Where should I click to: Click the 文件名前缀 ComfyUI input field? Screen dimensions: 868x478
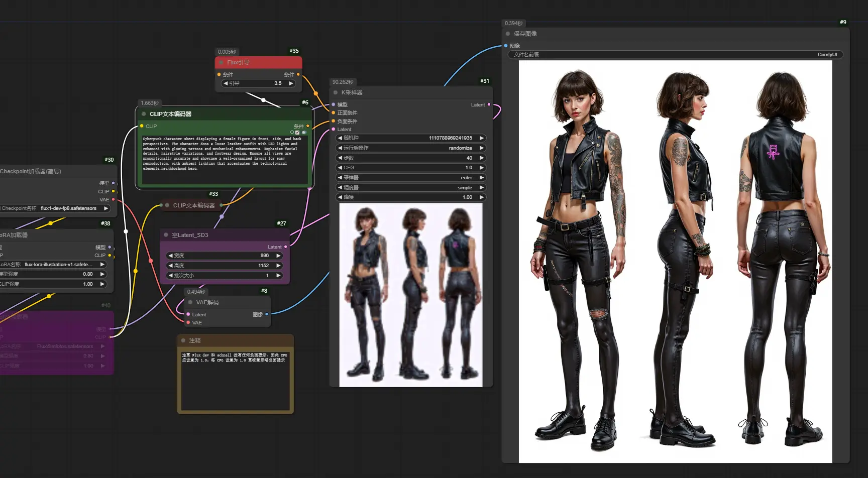(x=675, y=54)
